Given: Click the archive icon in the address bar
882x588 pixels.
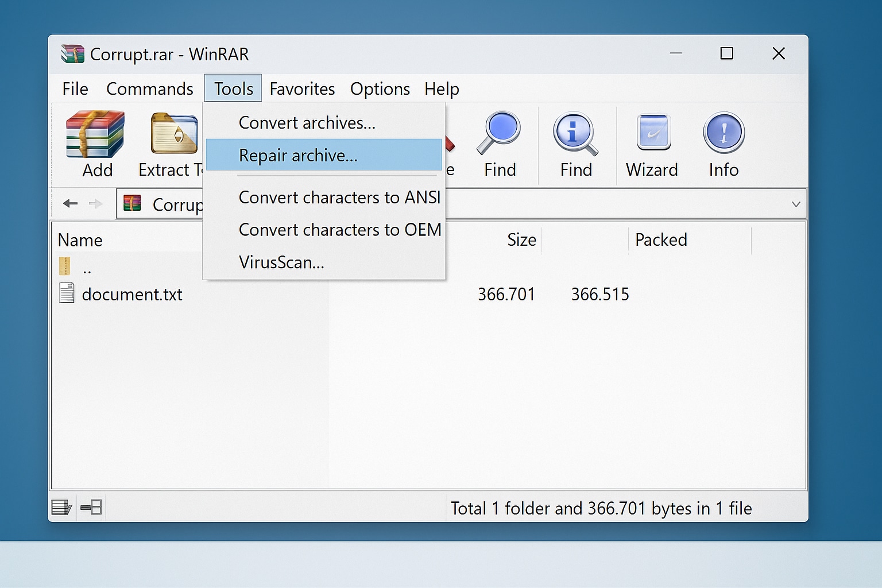Looking at the screenshot, I should coord(133,203).
